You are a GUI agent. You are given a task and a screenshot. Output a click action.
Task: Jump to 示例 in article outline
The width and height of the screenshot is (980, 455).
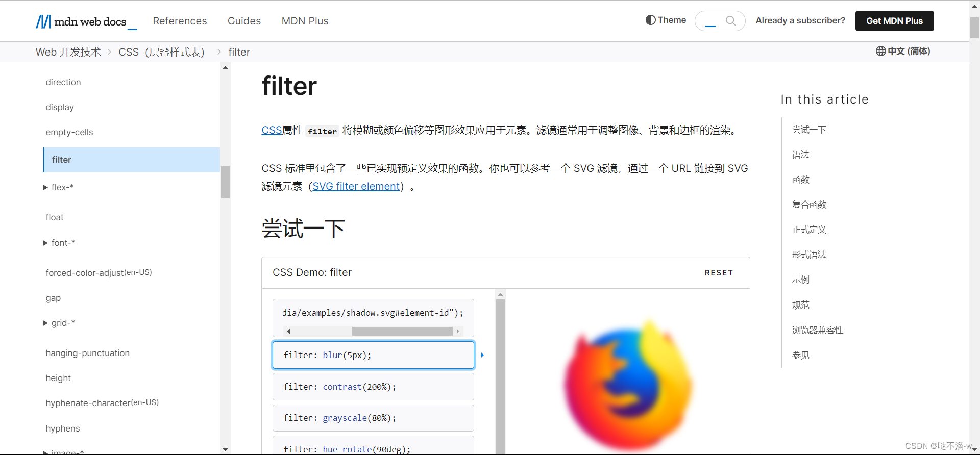[800, 280]
